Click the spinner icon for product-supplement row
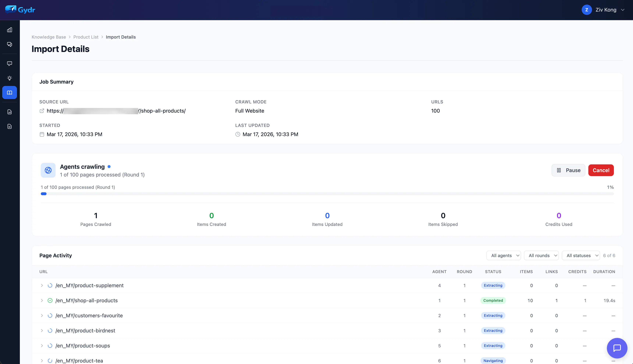Image resolution: width=633 pixels, height=364 pixels. click(50, 286)
